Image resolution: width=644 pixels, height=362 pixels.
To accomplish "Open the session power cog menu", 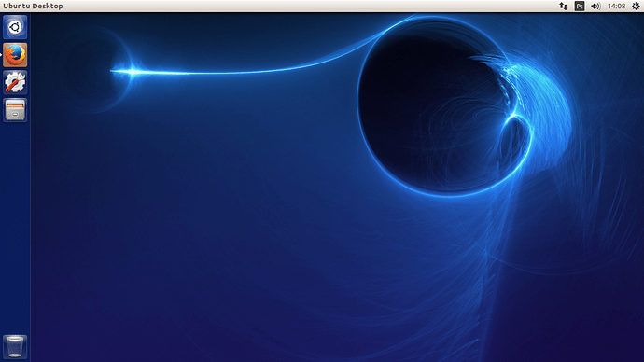I will click(636, 7).
